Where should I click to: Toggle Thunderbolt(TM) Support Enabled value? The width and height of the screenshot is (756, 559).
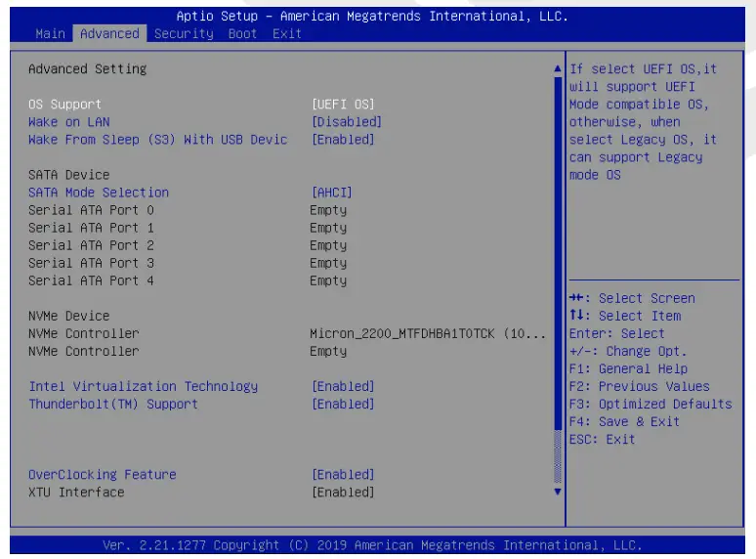click(342, 404)
